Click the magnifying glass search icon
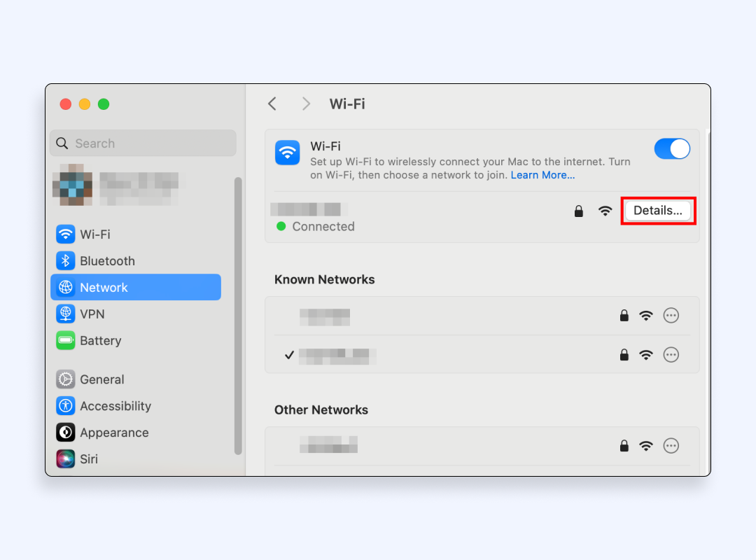The width and height of the screenshot is (756, 560). [x=62, y=143]
